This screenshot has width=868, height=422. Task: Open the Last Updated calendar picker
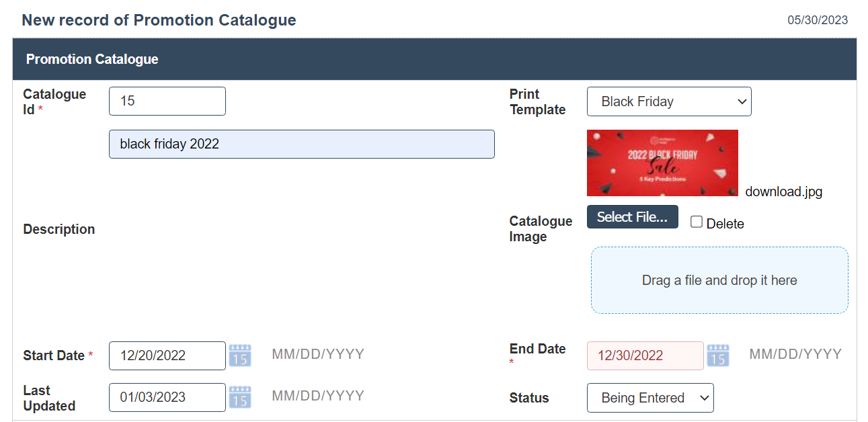(x=240, y=396)
